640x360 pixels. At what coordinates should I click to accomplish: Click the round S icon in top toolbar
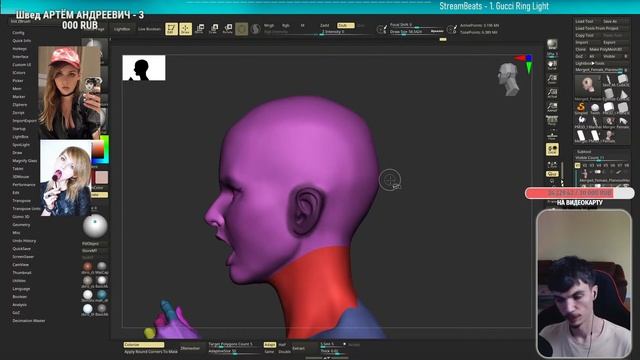256,29
